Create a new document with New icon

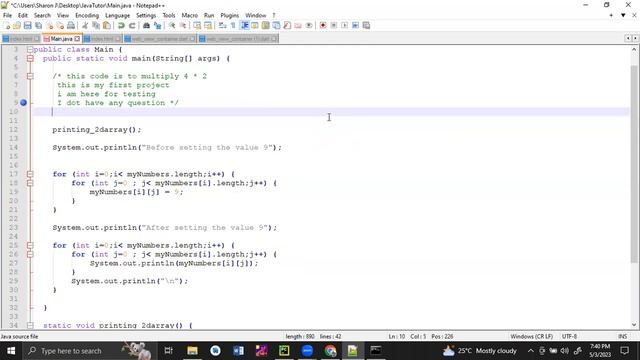(7, 25)
